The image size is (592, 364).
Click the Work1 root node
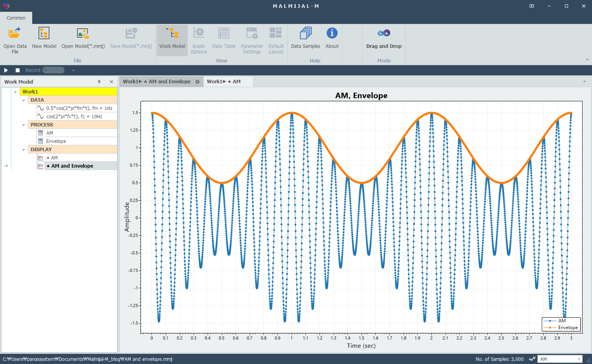coord(68,91)
